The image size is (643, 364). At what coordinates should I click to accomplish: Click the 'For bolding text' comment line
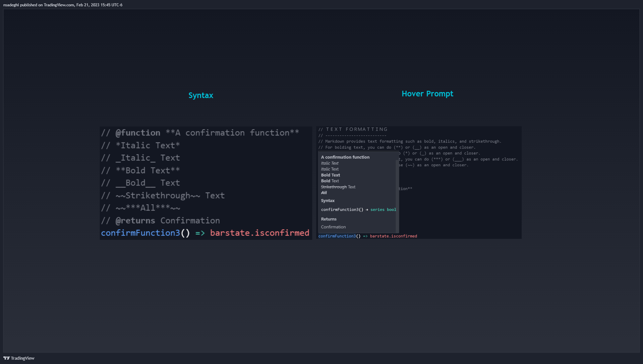[x=397, y=147]
